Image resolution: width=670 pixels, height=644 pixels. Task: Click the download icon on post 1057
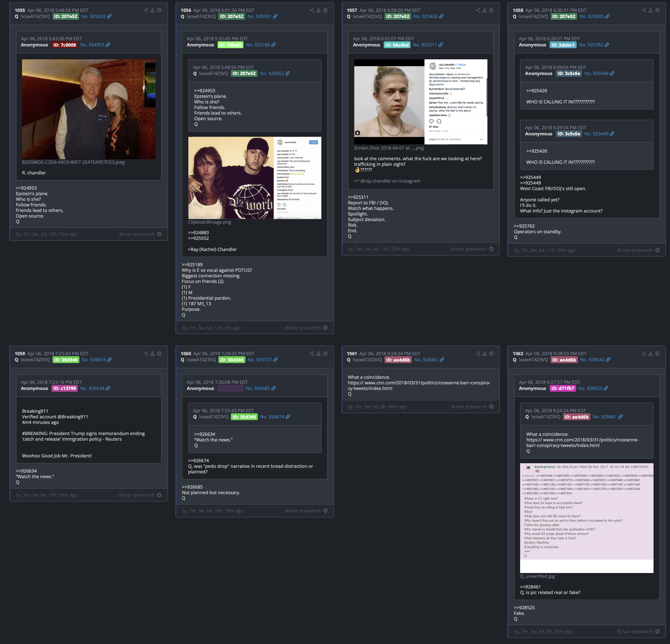484,10
